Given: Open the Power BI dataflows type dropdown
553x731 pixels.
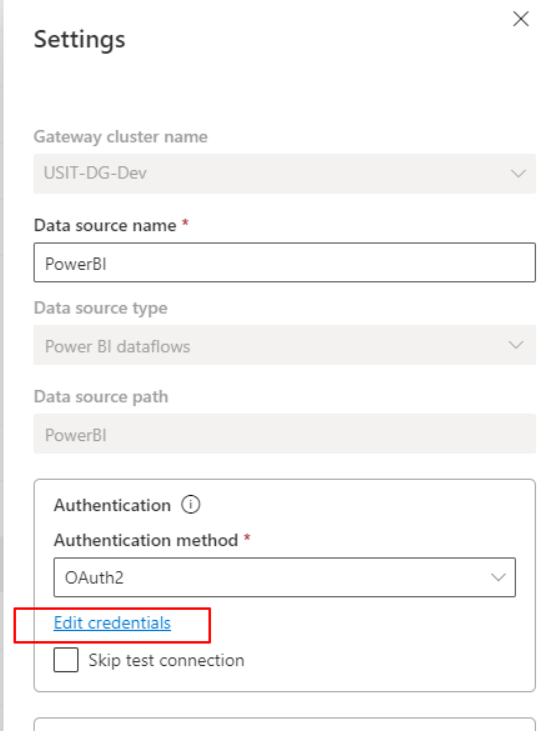Looking at the screenshot, I should 284,345.
